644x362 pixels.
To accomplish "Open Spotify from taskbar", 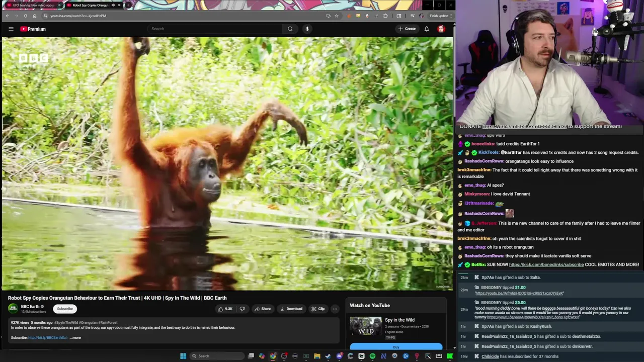I will click(372, 356).
